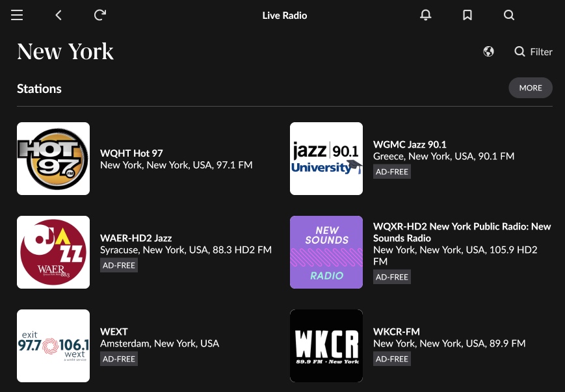Click 'Amsterdam, New York, USA' text

point(160,344)
